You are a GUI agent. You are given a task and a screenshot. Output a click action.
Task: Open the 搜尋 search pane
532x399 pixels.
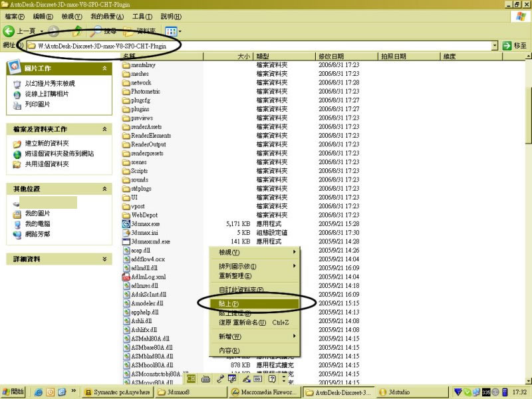coord(103,31)
